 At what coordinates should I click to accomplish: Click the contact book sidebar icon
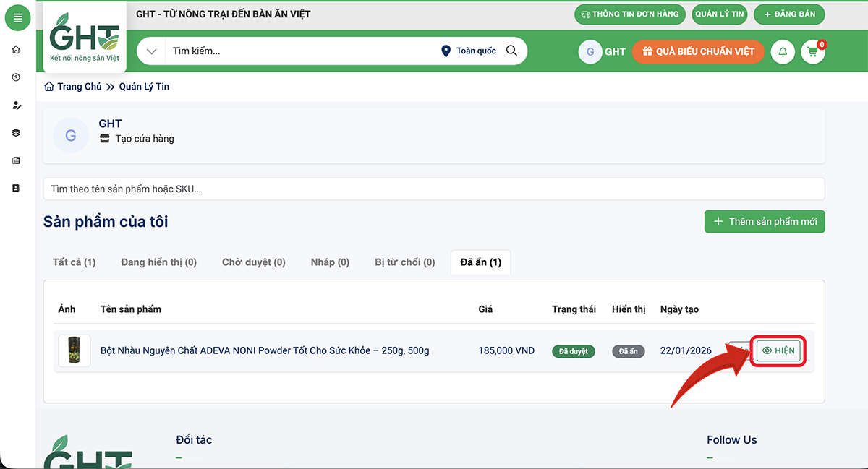pos(17,188)
